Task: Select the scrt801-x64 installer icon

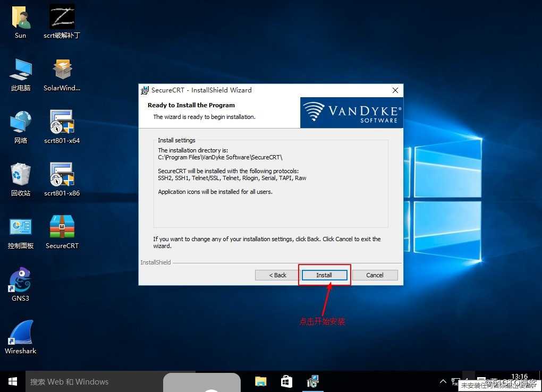Action: pyautogui.click(x=62, y=127)
